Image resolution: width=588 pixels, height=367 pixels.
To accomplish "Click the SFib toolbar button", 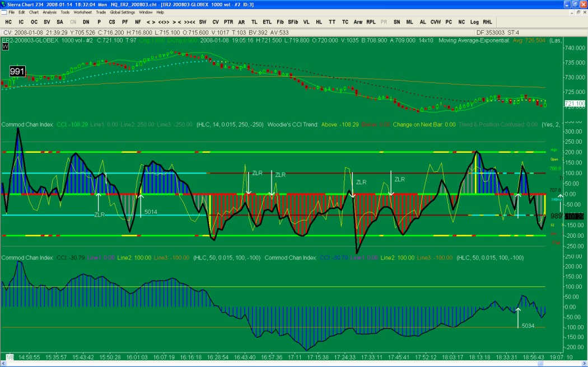I will (293, 22).
